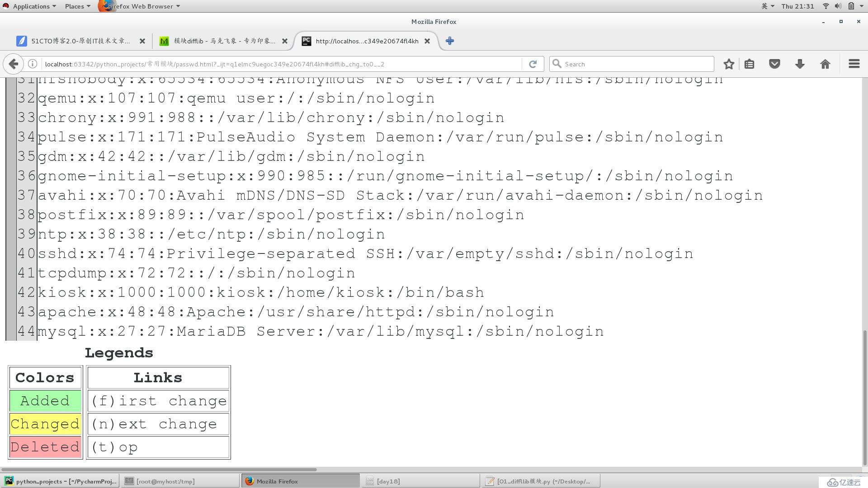Click the Added color swatch in Legends
868x488 pixels.
[45, 401]
